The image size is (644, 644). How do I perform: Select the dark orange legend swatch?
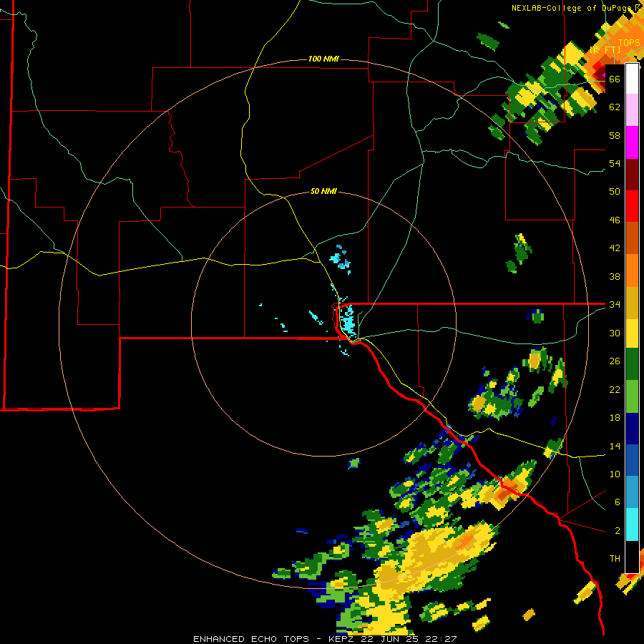click(632, 238)
